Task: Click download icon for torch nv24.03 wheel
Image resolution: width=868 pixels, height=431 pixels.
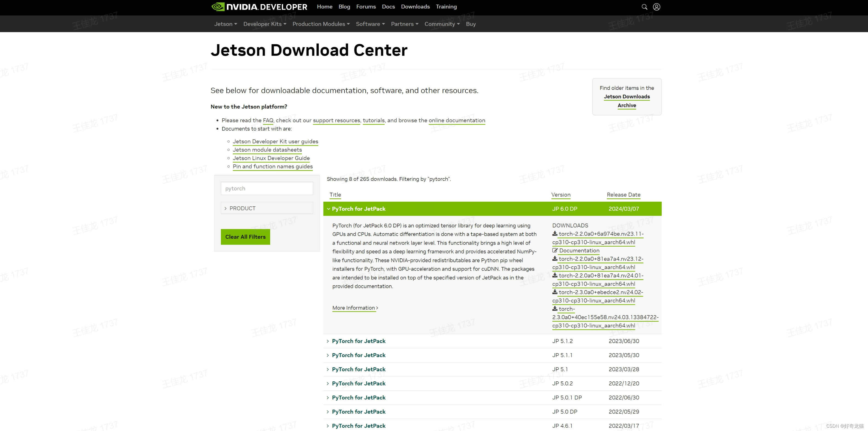Action: coord(555,309)
